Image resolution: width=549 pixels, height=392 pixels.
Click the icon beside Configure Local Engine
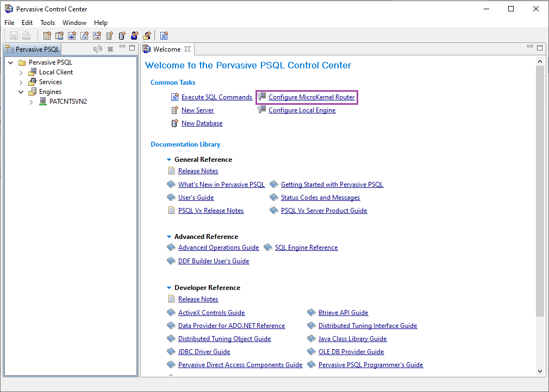pos(261,110)
